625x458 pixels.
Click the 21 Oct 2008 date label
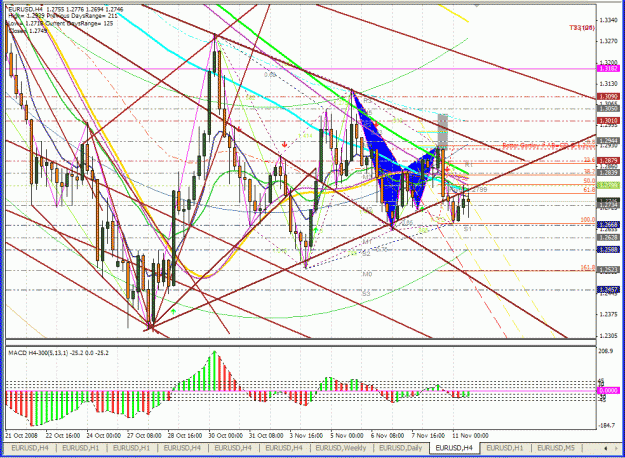pos(22,436)
